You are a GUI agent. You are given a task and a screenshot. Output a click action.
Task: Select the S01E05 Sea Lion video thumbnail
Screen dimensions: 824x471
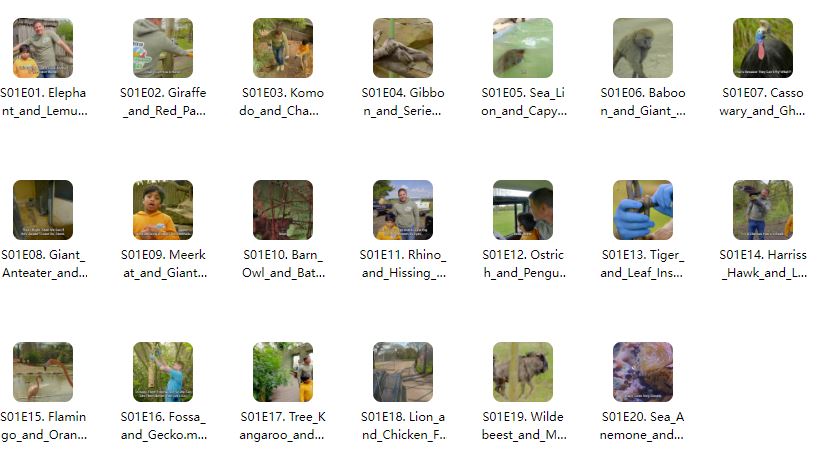[523, 48]
